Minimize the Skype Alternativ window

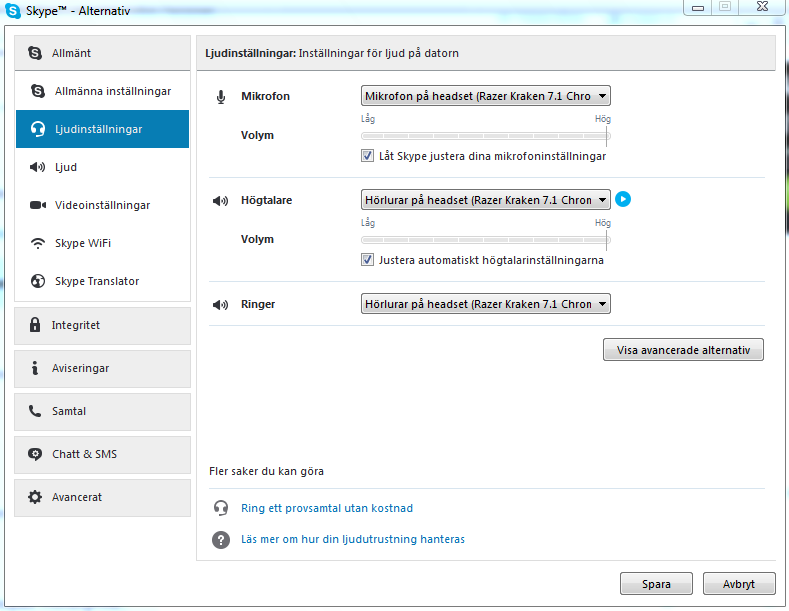pyautogui.click(x=697, y=8)
